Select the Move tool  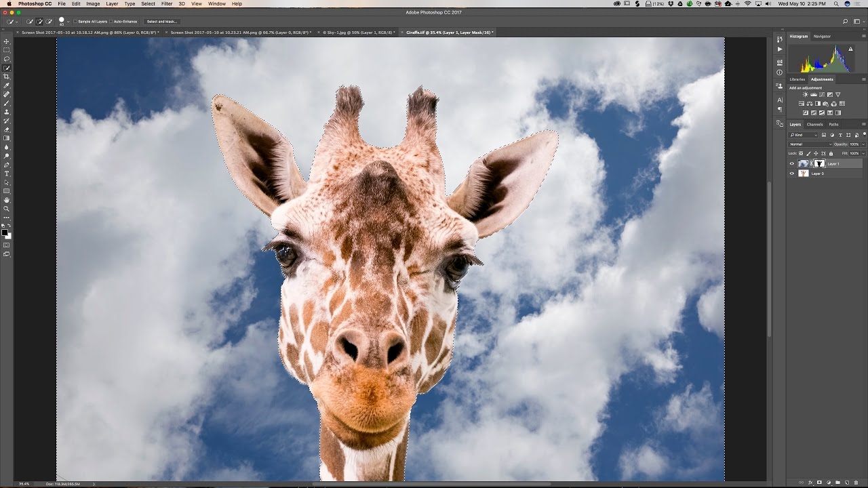7,41
